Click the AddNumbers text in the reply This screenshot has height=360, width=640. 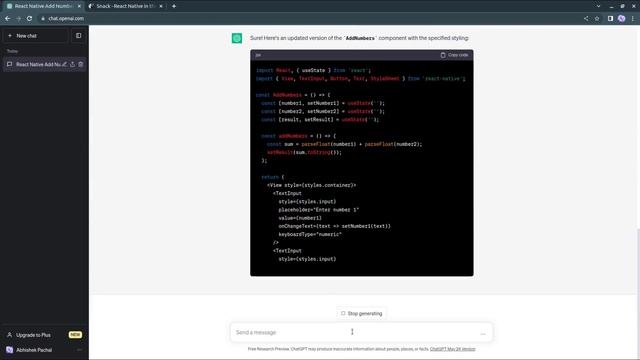[x=360, y=38]
